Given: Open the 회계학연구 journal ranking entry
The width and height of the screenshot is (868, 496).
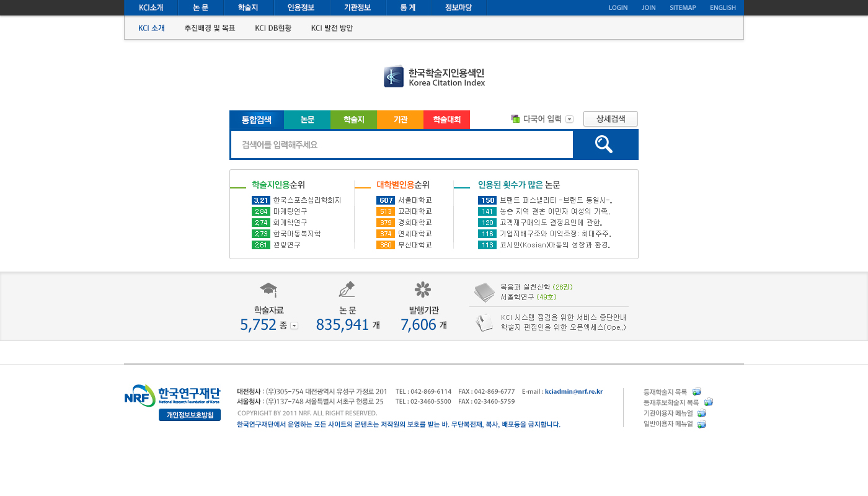Looking at the screenshot, I should pos(290,223).
